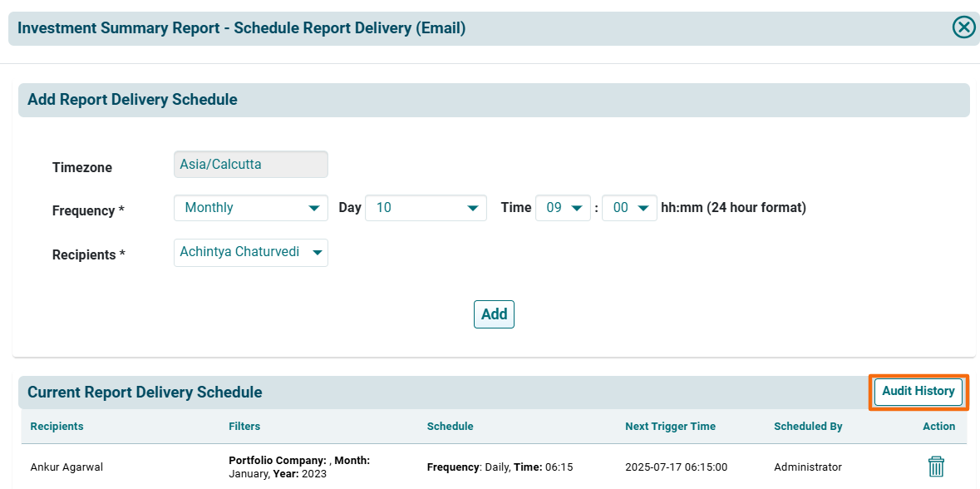Click the Filters column header
Image resolution: width=980 pixels, height=489 pixels.
(244, 427)
